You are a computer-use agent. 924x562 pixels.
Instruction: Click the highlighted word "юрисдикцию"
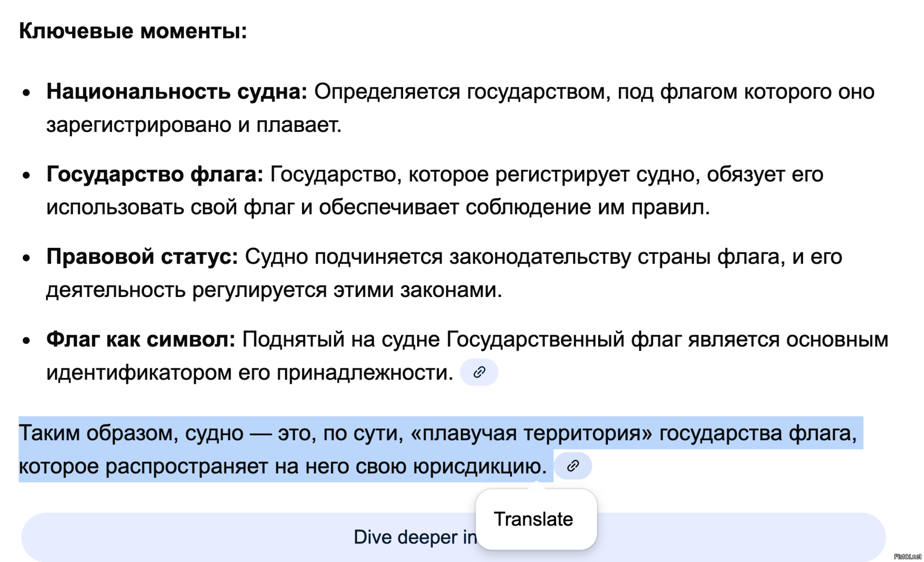(477, 466)
